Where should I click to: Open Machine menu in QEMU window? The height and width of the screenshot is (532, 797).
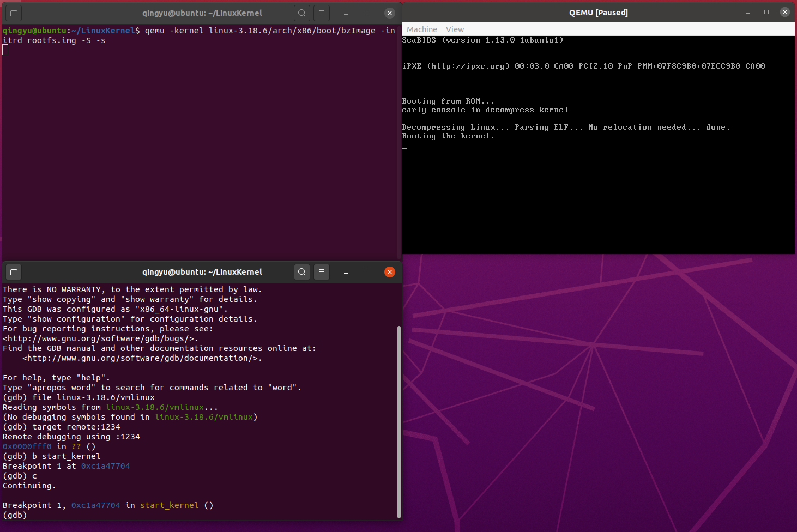(422, 29)
